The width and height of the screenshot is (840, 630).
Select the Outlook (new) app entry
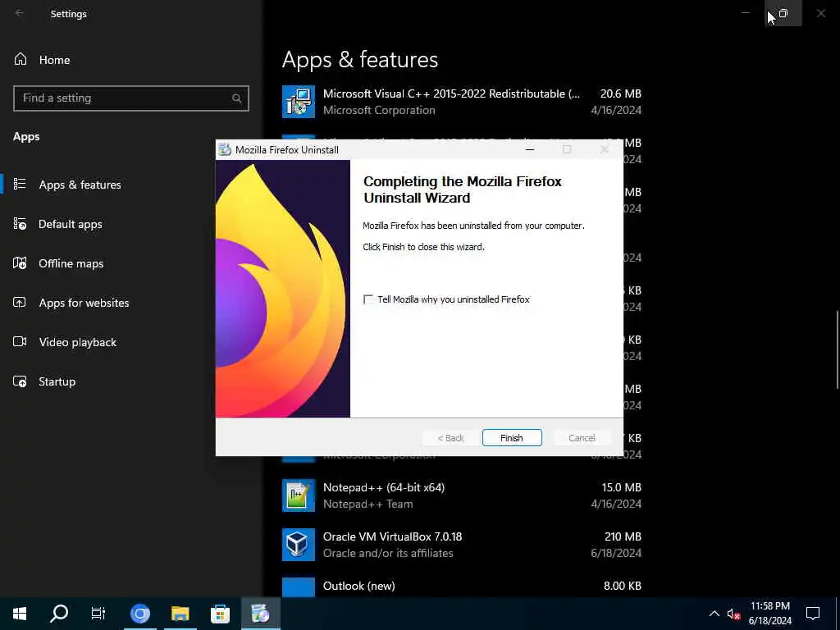(x=461, y=586)
